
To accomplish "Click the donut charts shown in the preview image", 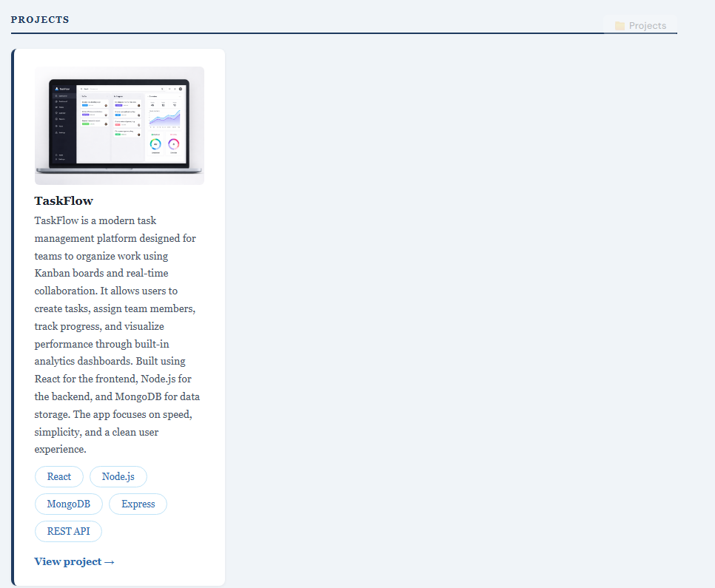I will 164,145.
